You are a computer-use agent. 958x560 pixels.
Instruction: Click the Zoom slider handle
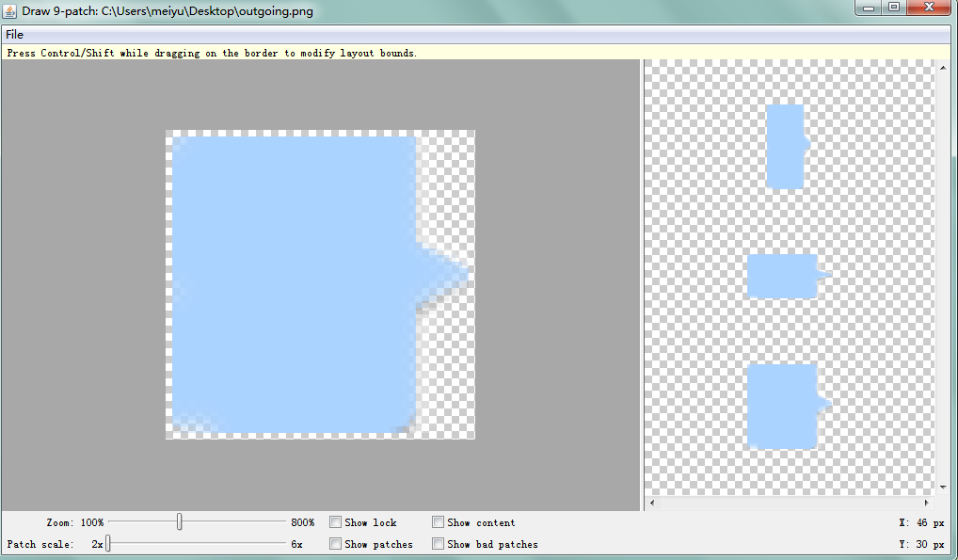[179, 521]
